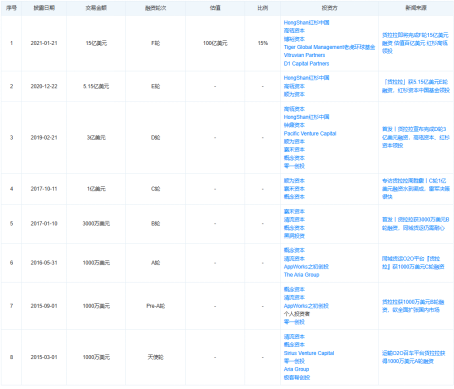Viewport: 454px width, 389px height.
Task: Click Pacific Venture Capital link
Action: tap(310, 133)
